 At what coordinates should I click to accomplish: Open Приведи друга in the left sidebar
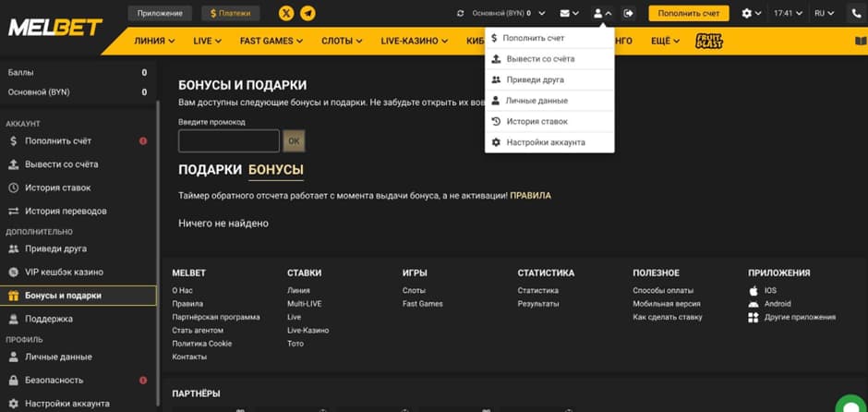coord(78,249)
